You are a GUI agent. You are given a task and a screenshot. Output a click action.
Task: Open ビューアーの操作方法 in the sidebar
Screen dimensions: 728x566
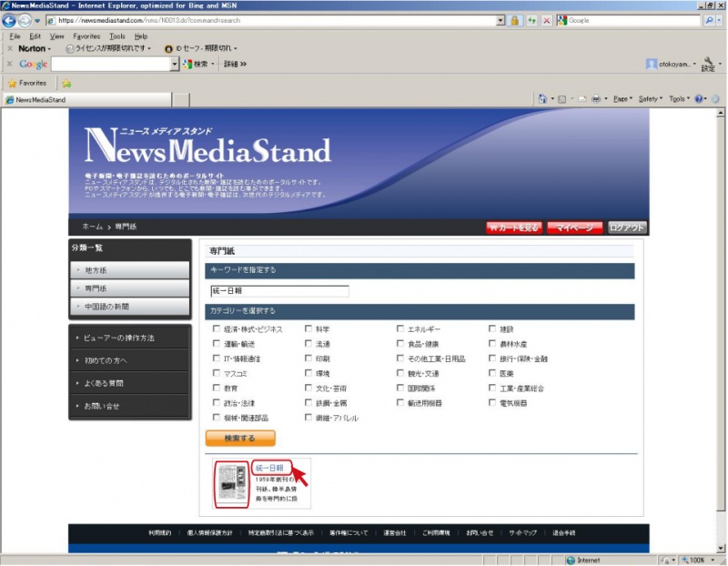click(x=130, y=338)
